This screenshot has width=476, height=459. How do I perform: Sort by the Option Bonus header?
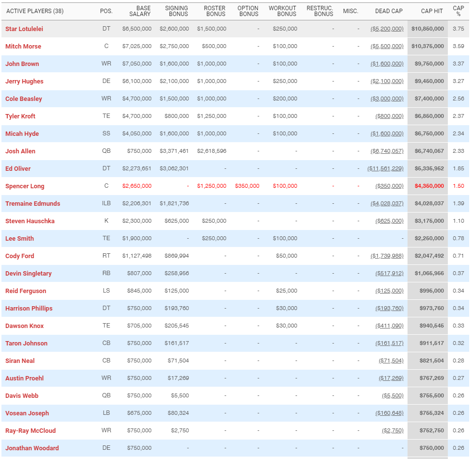248,11
